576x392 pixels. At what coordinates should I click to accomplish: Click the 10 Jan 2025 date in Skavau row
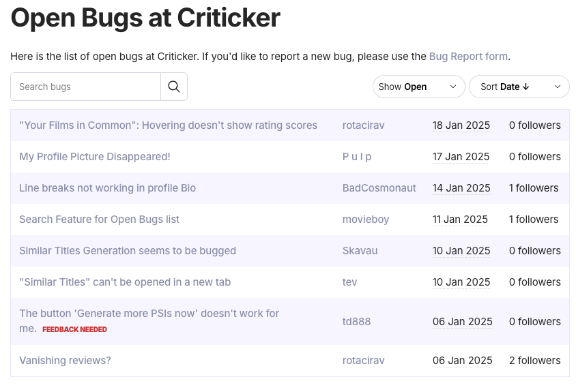tap(461, 251)
